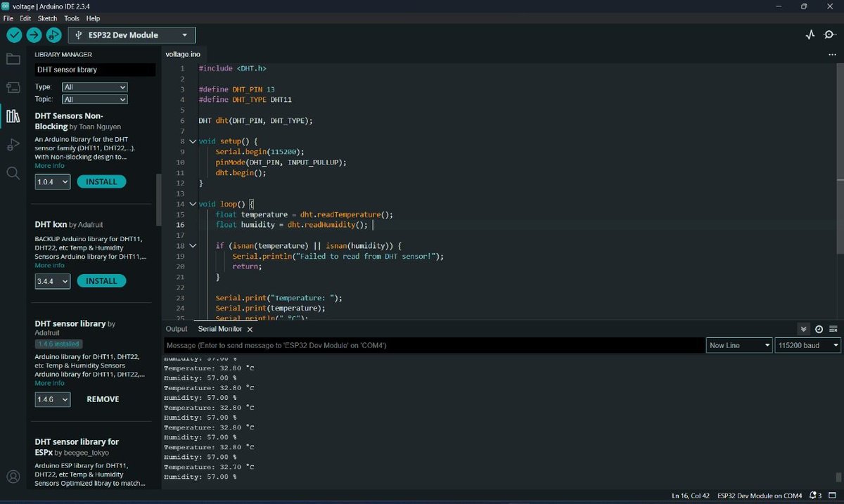Open version 3.4.4 dropdown for DHT kxn
Viewport: 844px width, 504px height.
(53, 281)
